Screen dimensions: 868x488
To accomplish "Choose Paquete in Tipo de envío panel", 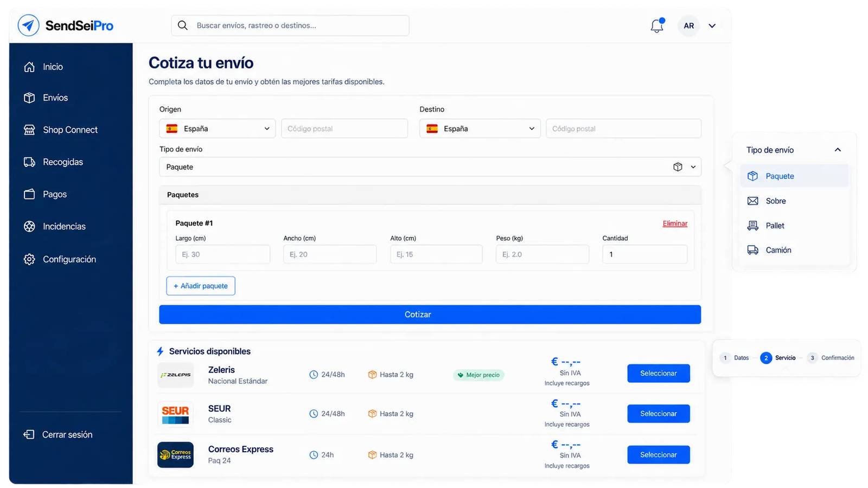I will (x=794, y=176).
